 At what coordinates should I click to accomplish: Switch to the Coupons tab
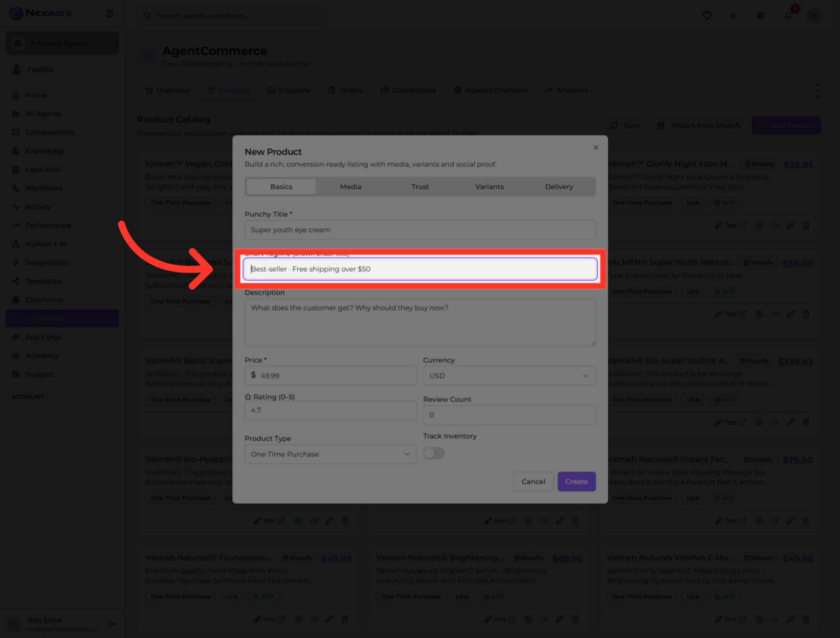[x=289, y=90]
